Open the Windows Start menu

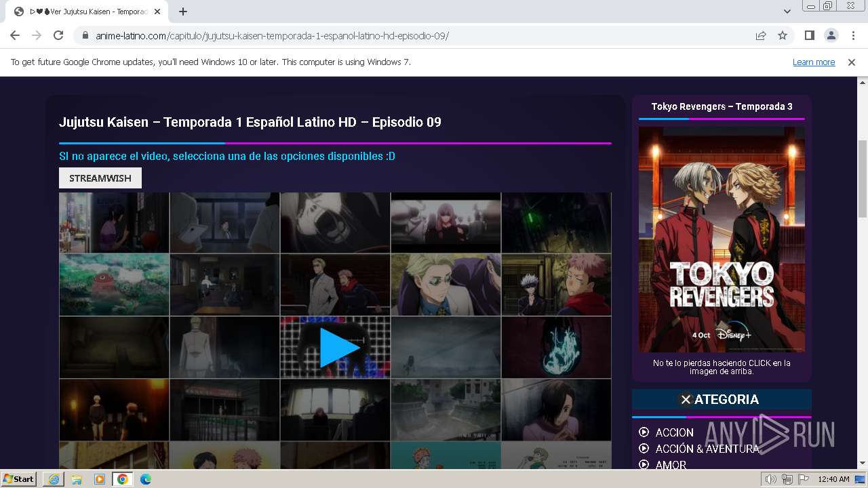point(18,479)
